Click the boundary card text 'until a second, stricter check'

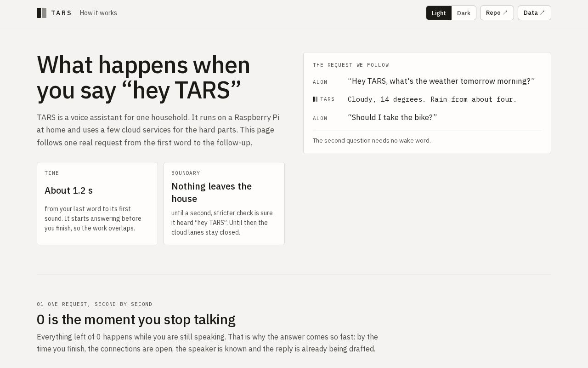[x=222, y=223]
